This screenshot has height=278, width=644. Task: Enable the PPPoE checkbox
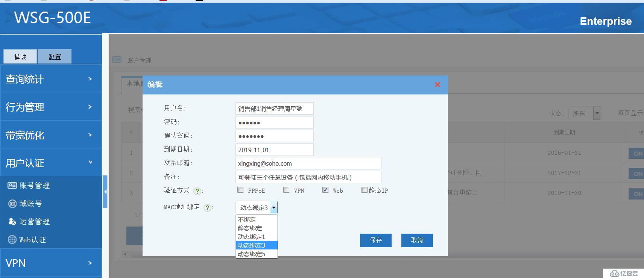pyautogui.click(x=240, y=190)
